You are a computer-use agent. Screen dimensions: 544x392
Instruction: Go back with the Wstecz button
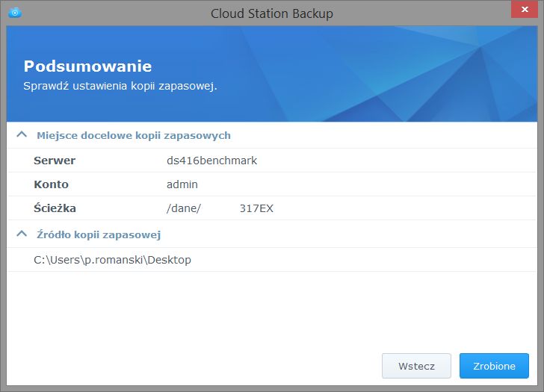pos(416,366)
